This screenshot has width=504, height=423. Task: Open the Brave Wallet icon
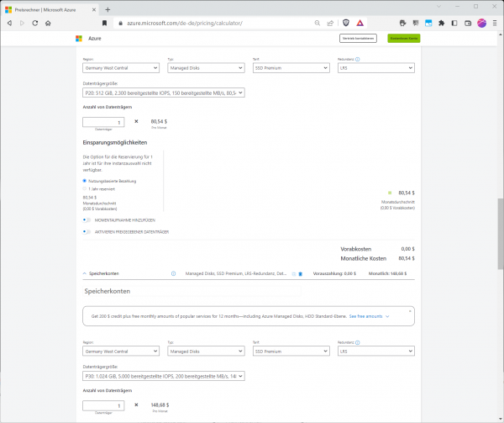pyautogui.click(x=468, y=24)
